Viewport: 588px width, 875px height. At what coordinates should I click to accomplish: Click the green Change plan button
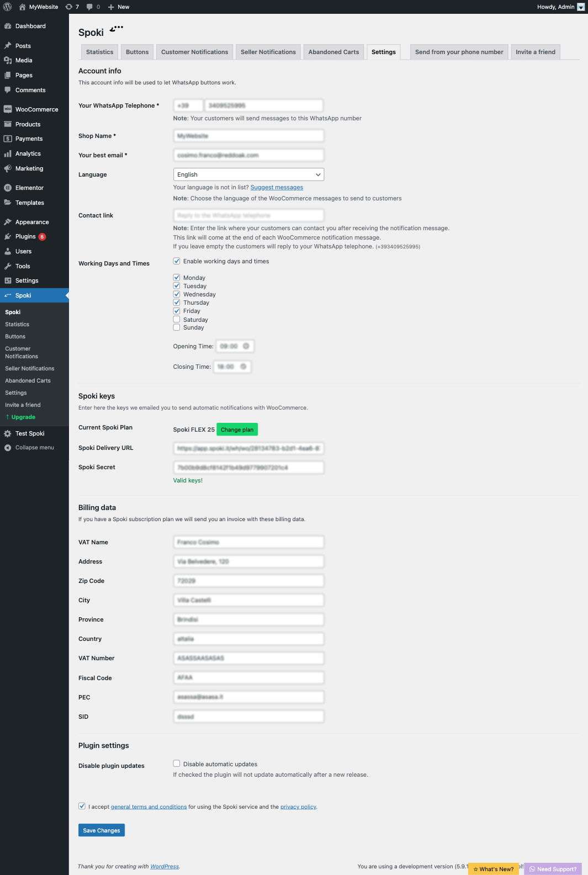point(237,429)
